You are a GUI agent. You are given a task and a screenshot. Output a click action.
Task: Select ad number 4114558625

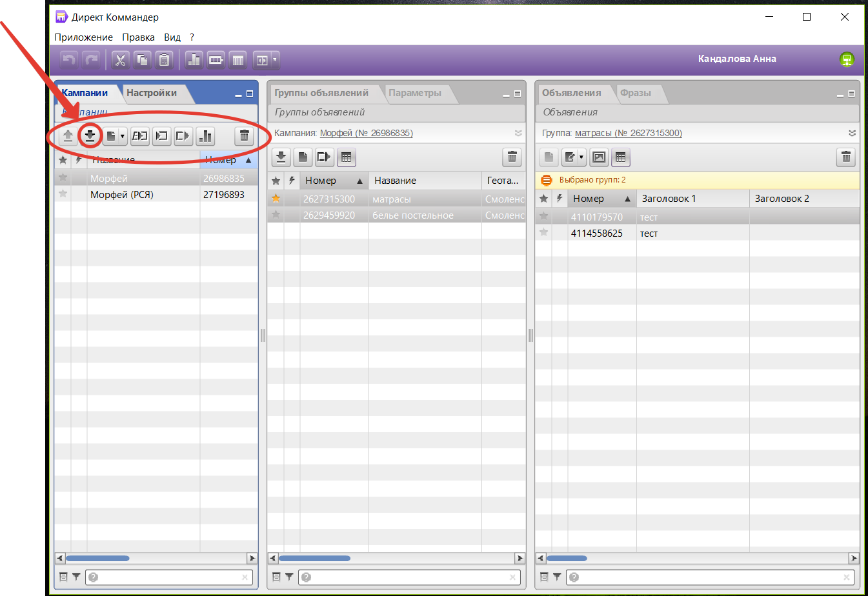point(597,233)
